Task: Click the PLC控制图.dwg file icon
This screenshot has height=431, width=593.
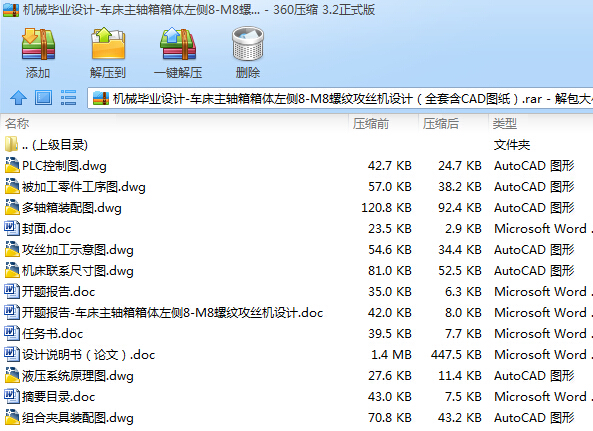Action: [x=12, y=165]
